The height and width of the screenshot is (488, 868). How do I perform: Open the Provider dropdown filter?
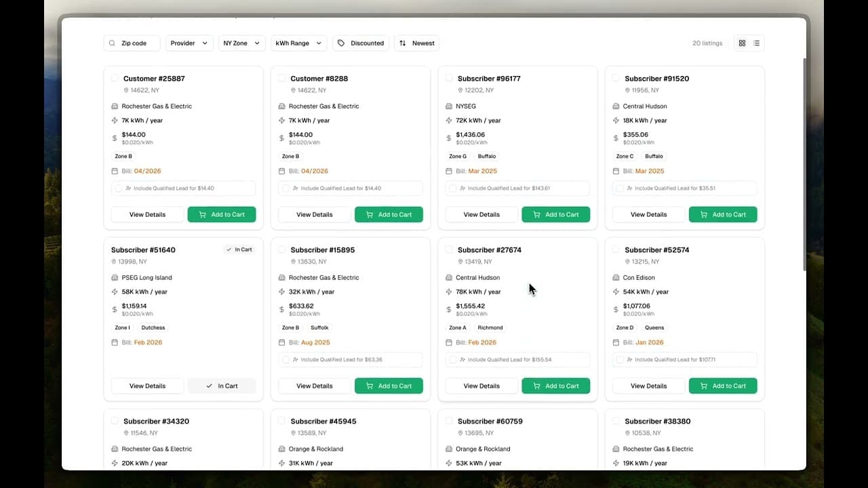(x=189, y=43)
